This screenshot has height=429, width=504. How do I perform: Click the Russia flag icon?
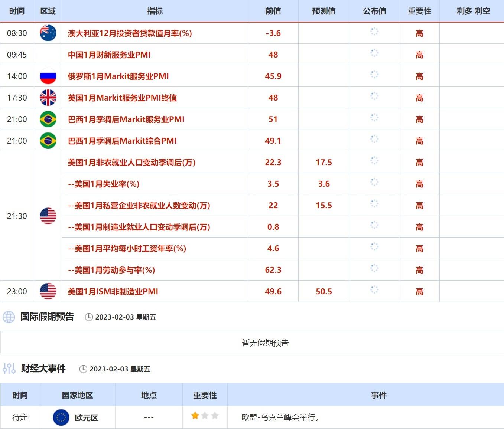[48, 76]
